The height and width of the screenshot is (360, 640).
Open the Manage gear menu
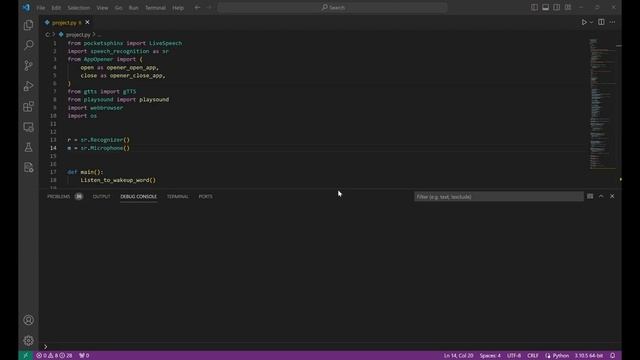(29, 340)
